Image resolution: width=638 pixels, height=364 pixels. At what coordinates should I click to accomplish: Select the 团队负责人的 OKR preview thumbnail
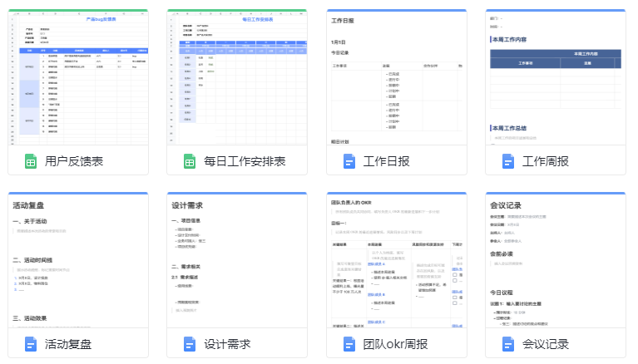396,260
